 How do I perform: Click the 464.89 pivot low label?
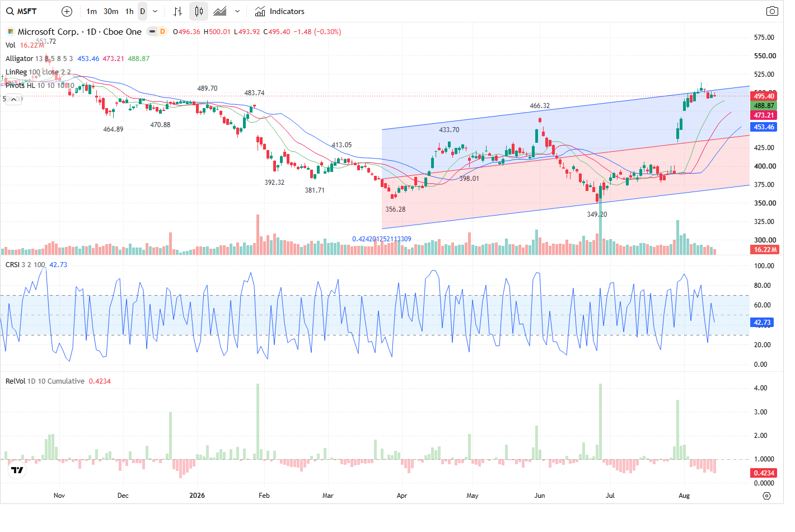pos(113,129)
